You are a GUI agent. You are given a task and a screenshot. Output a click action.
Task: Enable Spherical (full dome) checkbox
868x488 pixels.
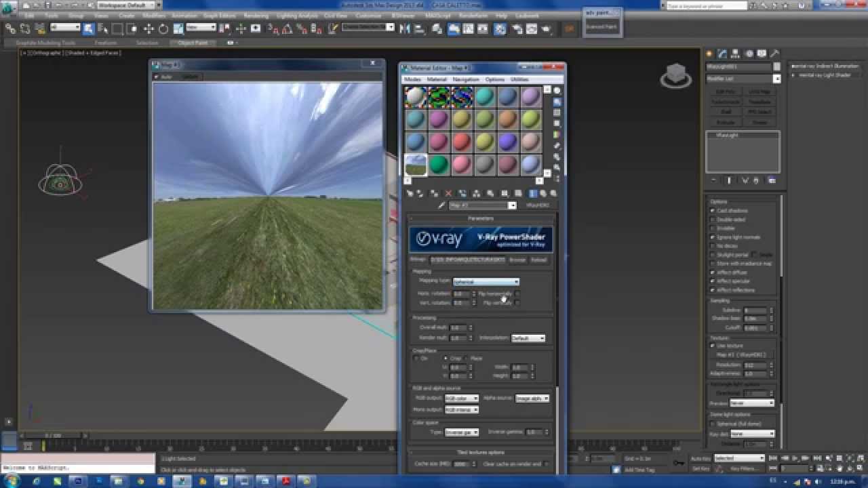(712, 424)
